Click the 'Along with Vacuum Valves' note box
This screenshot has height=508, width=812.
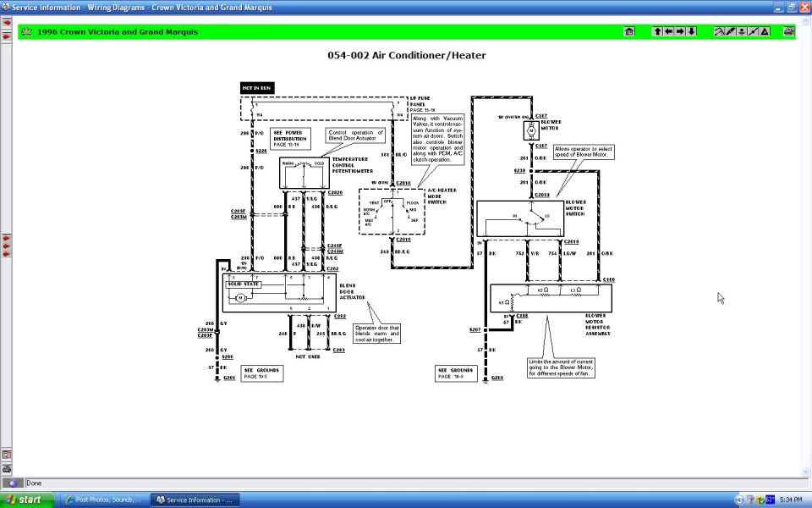coord(437,140)
